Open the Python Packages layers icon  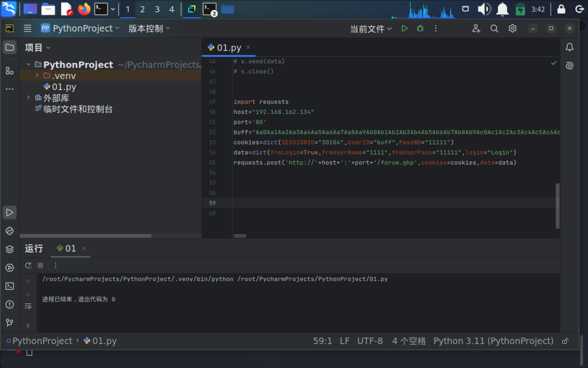[x=10, y=249]
